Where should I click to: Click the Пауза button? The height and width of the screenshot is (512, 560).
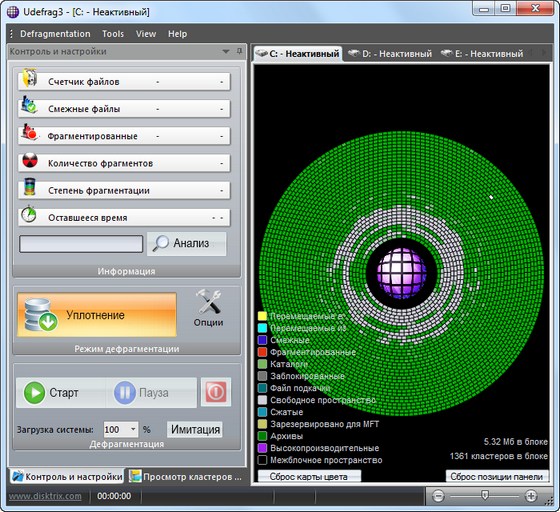click(151, 393)
